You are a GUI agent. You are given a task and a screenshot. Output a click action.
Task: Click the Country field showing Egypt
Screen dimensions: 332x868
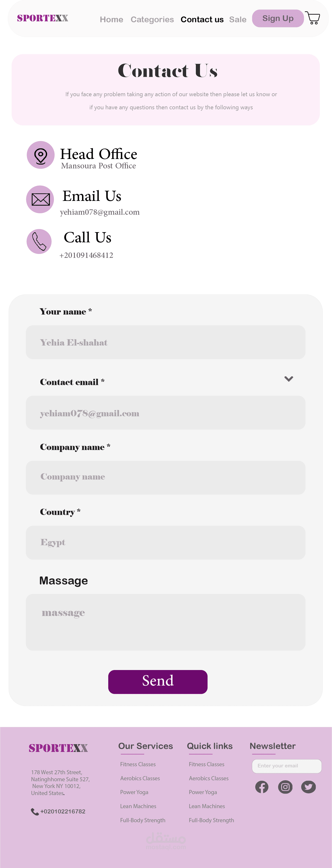coord(166,543)
